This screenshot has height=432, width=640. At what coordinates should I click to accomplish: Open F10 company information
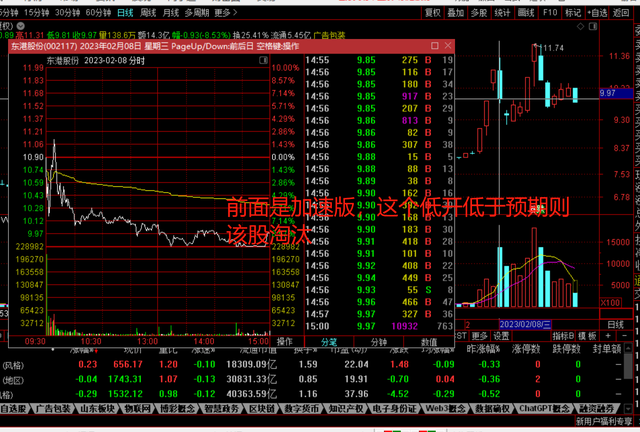(x=550, y=13)
